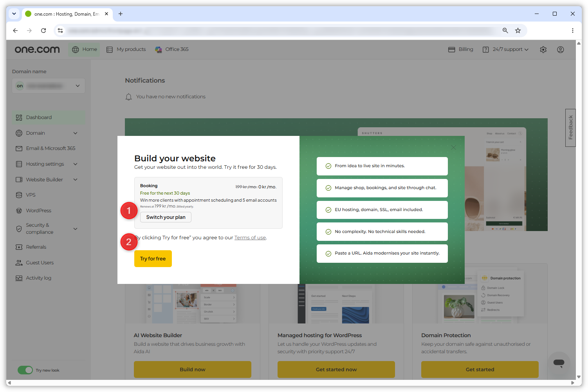Click the Managed hosting for WordPress card image

click(336, 304)
